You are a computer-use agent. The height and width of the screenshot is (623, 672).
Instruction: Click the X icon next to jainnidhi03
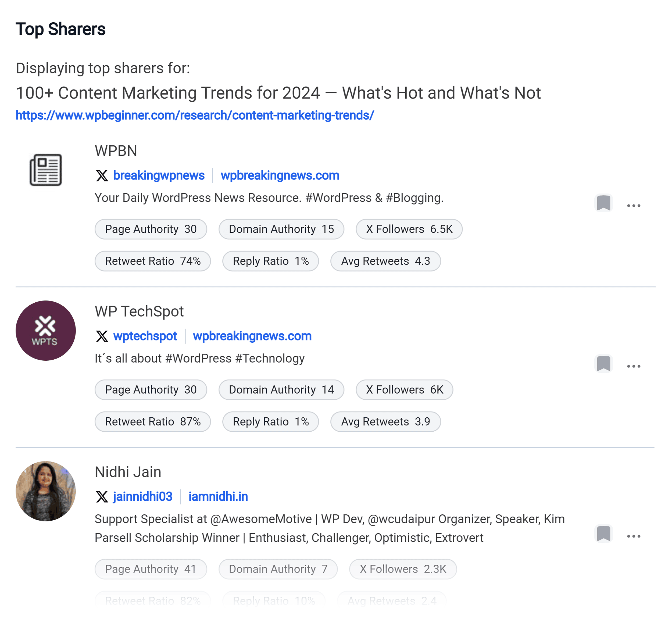click(102, 497)
